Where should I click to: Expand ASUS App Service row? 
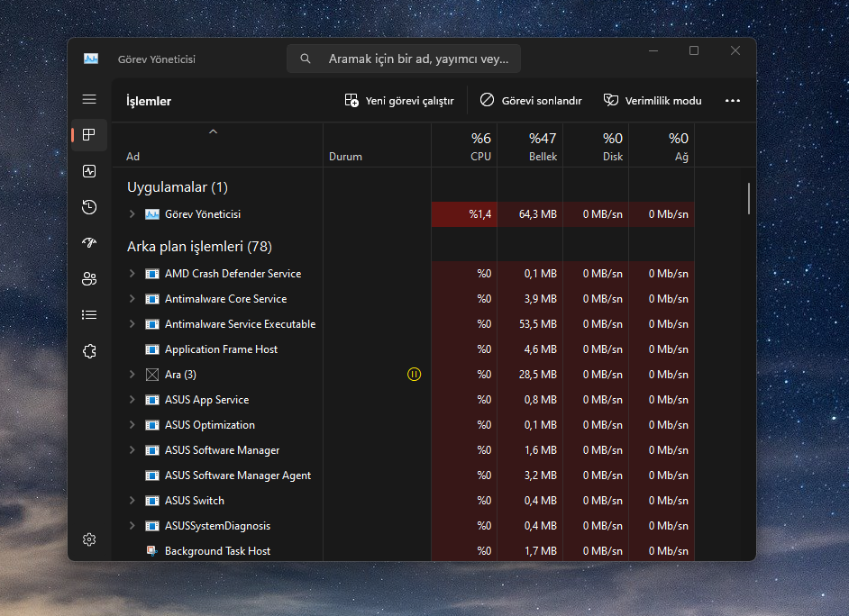coord(132,400)
